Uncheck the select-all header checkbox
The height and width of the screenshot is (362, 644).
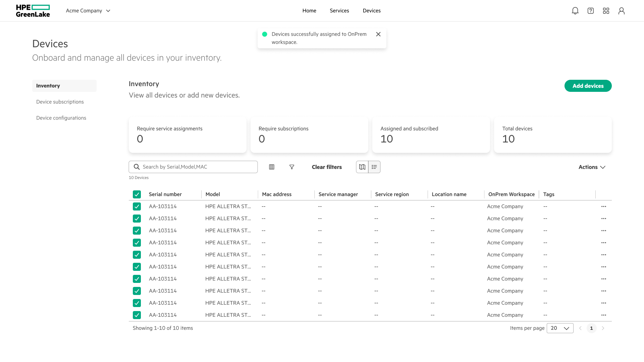pyautogui.click(x=137, y=194)
